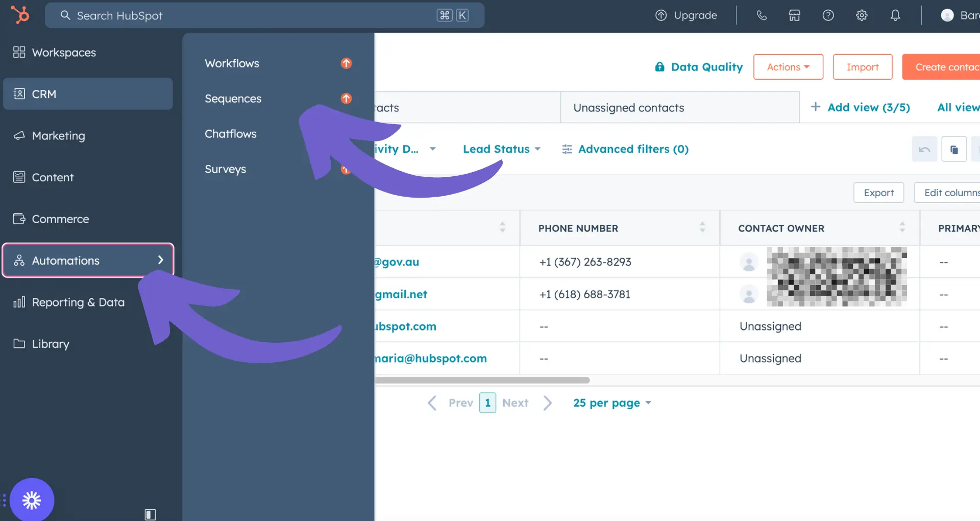Image resolution: width=980 pixels, height=521 pixels.
Task: Open Workflows from the Automations submenu
Action: click(x=232, y=63)
